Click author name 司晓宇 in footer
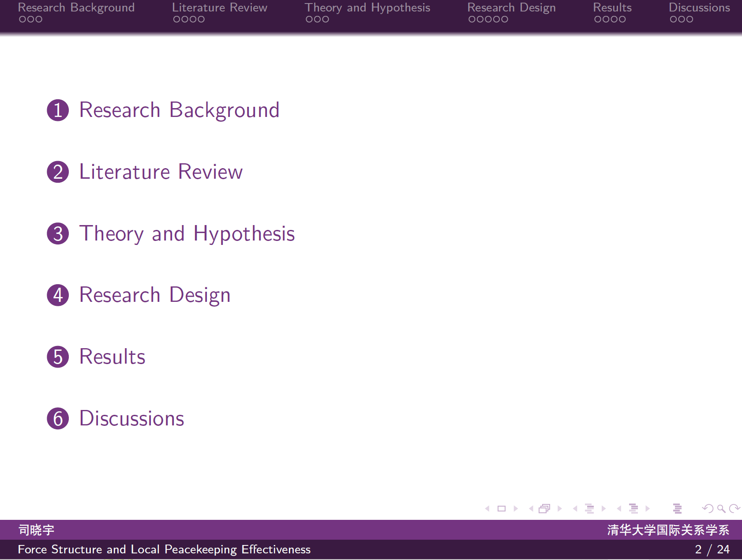This screenshot has width=742, height=560. (36, 530)
